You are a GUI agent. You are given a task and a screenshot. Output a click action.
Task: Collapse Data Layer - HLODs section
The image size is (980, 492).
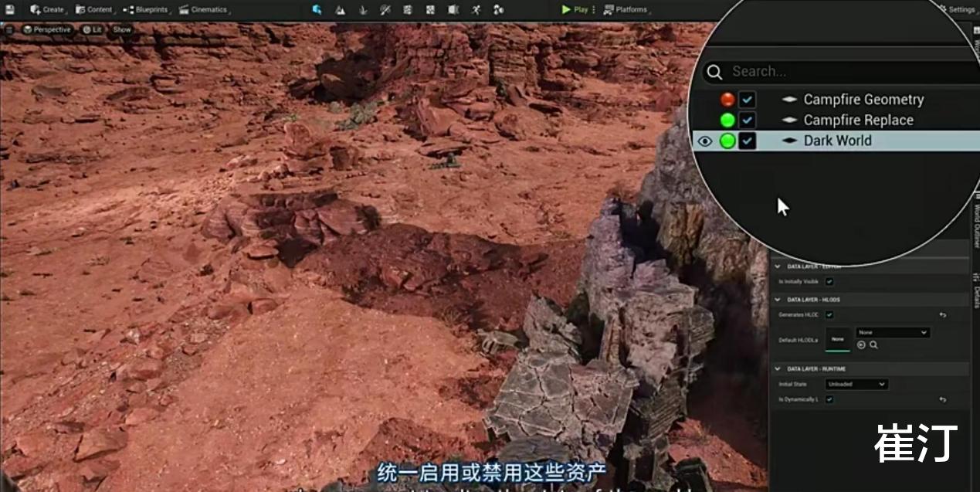pyautogui.click(x=778, y=299)
